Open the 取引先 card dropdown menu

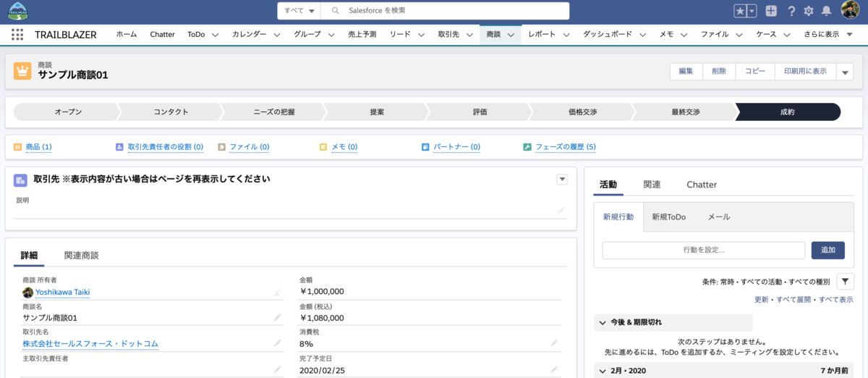562,180
